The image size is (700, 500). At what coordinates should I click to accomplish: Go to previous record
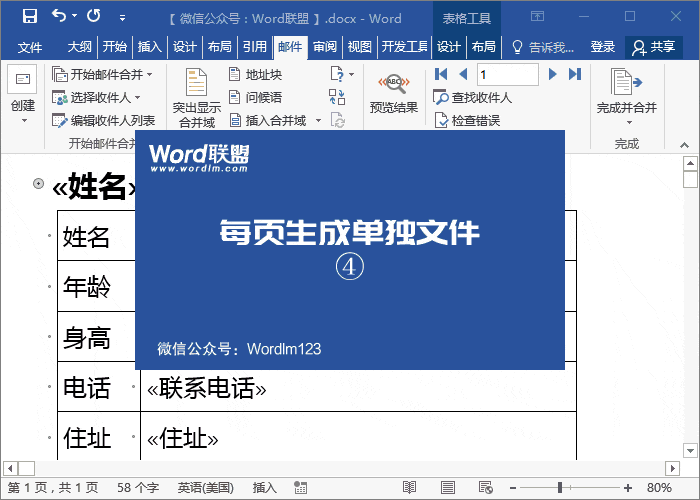coord(463,74)
